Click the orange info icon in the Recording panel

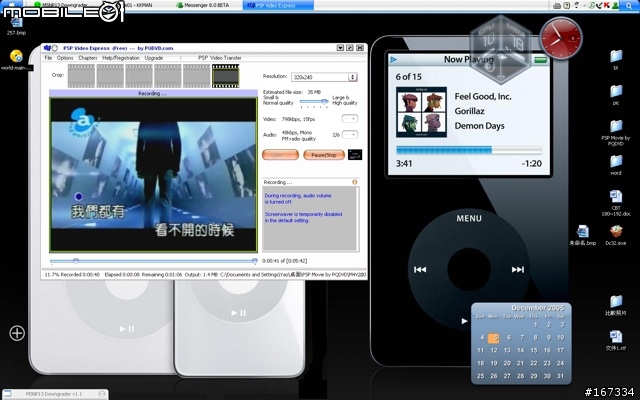click(354, 182)
